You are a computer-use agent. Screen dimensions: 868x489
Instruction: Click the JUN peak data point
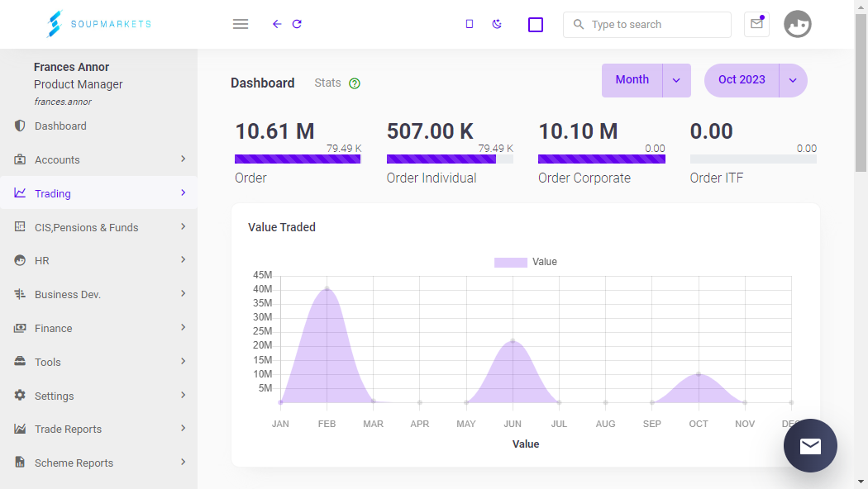click(x=513, y=341)
